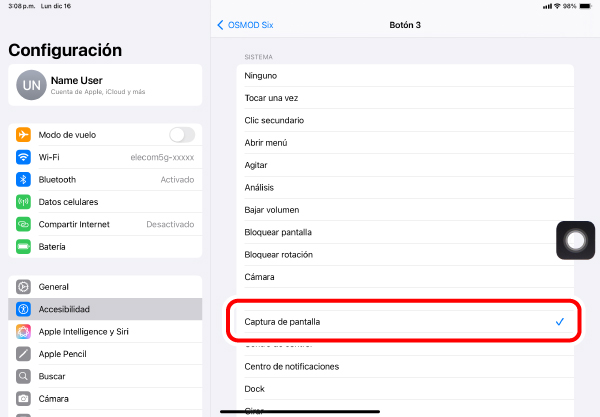Open Compartir Internet Desactivado row
Image resolution: width=600 pixels, height=417 pixels.
click(x=105, y=224)
